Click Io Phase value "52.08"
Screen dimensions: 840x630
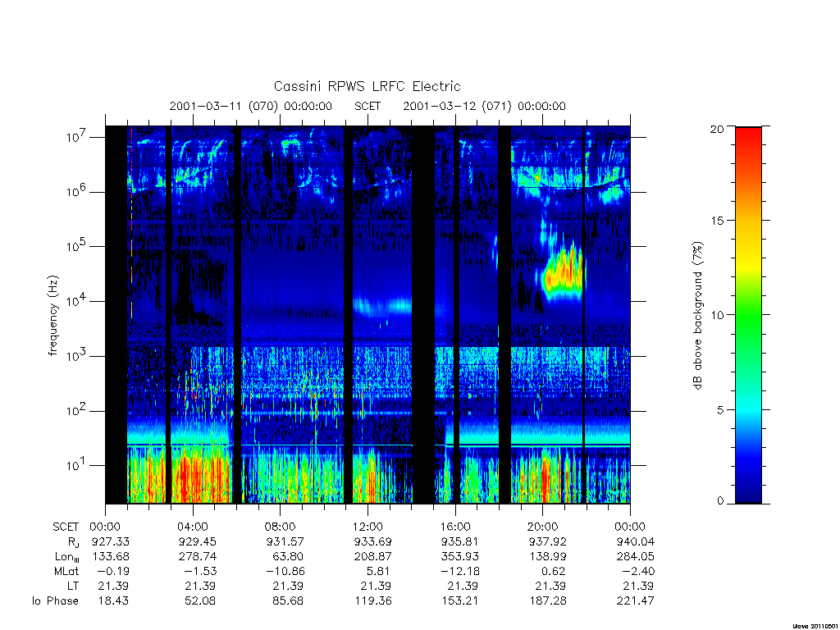click(x=200, y=601)
